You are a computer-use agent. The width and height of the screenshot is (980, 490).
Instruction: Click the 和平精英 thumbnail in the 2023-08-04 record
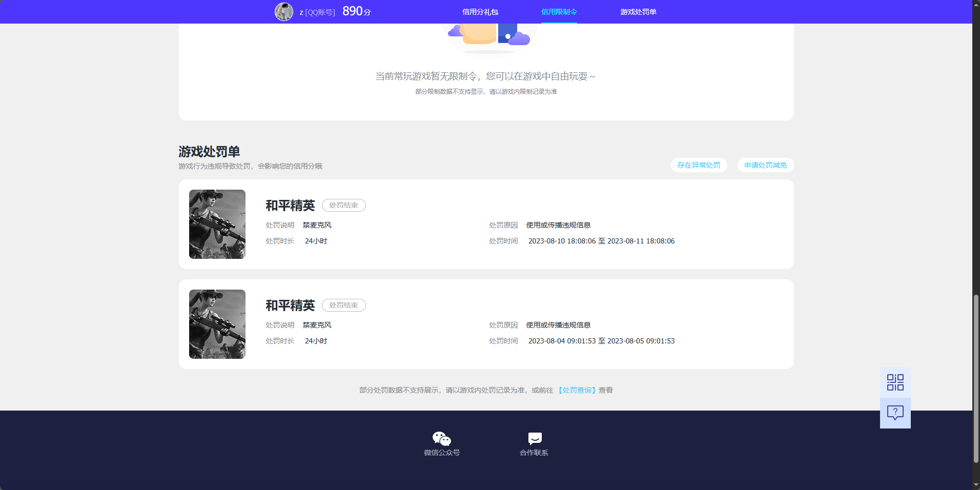[x=217, y=324]
